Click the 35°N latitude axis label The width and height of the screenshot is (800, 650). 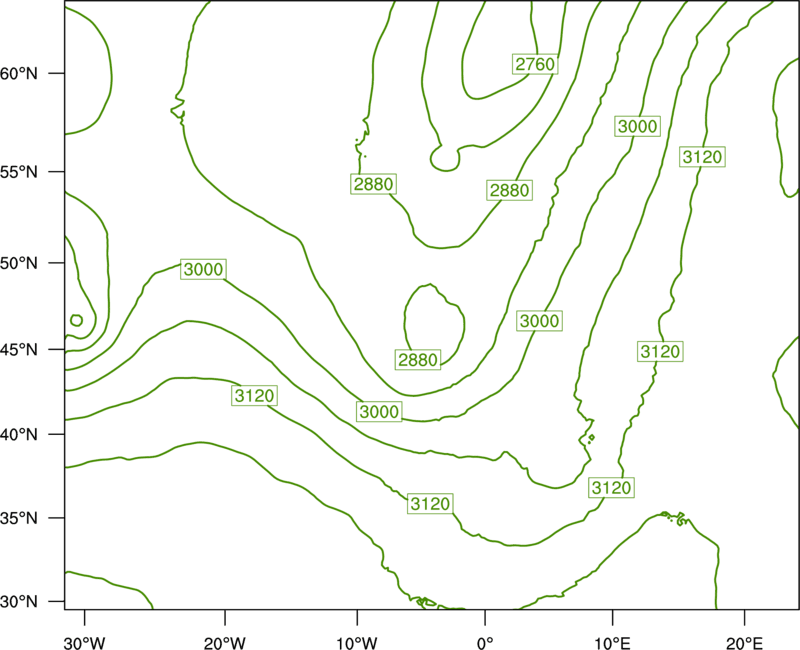[19, 518]
